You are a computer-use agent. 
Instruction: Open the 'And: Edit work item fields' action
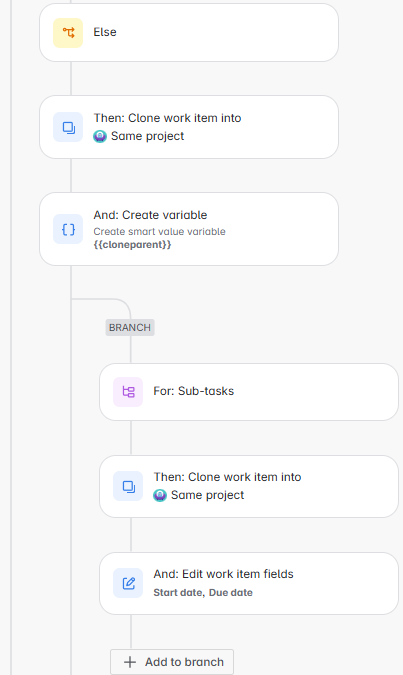[x=249, y=583]
